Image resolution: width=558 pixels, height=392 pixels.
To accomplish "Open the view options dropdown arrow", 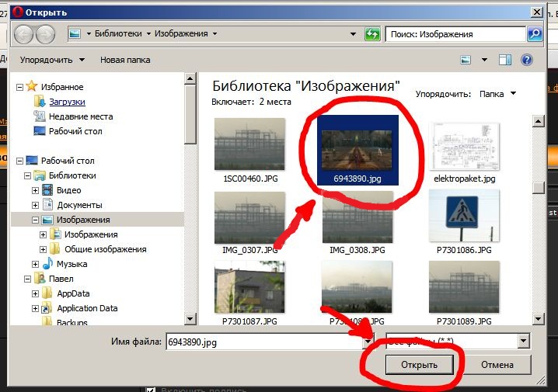I will point(484,60).
